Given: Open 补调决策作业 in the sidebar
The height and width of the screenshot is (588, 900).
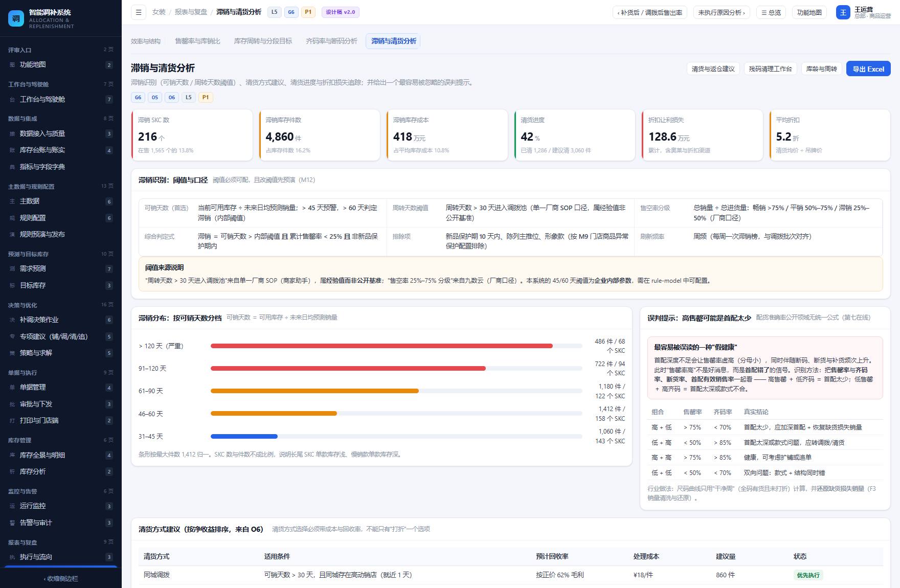Looking at the screenshot, I should (x=61, y=320).
